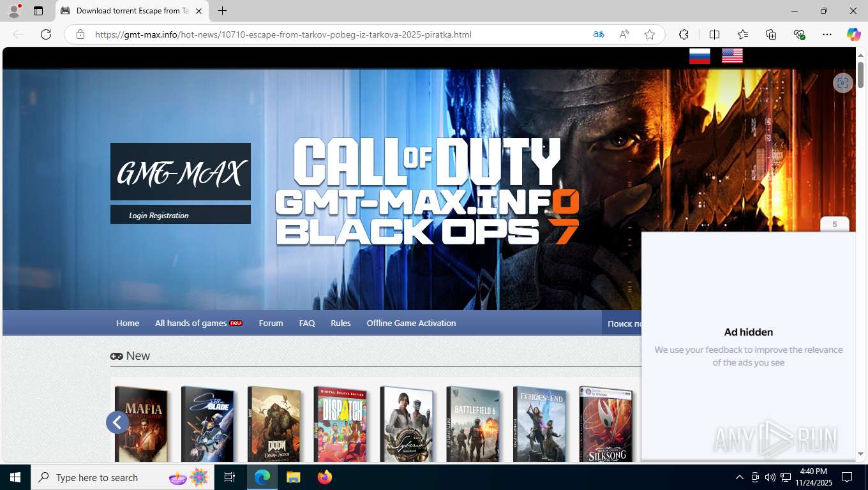Image resolution: width=868 pixels, height=490 pixels.
Task: Click the page scrollbar down arrow
Action: [860, 454]
